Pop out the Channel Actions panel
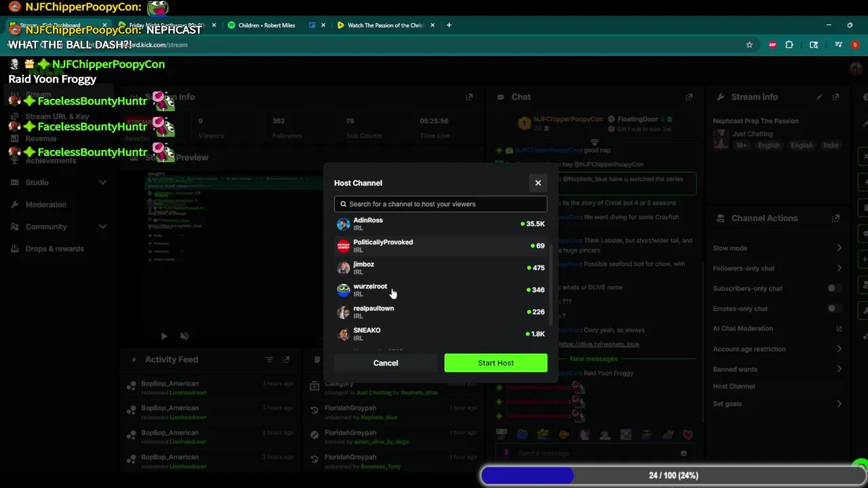Screen dimensions: 868x488 tap(835, 218)
